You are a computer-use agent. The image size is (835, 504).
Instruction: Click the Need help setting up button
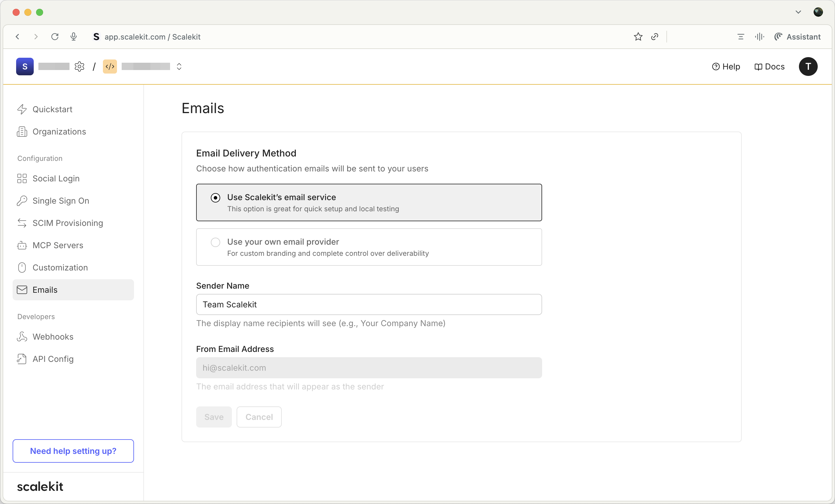(73, 451)
